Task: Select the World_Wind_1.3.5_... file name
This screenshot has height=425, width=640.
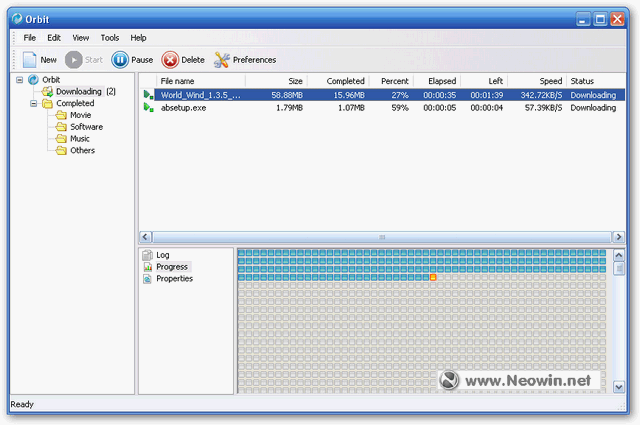Action: (200, 95)
